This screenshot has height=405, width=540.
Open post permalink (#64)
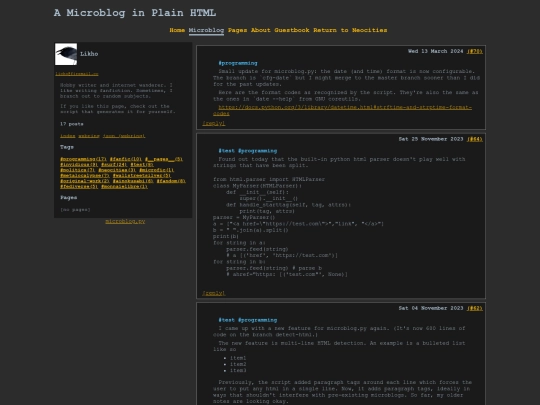tap(475, 139)
